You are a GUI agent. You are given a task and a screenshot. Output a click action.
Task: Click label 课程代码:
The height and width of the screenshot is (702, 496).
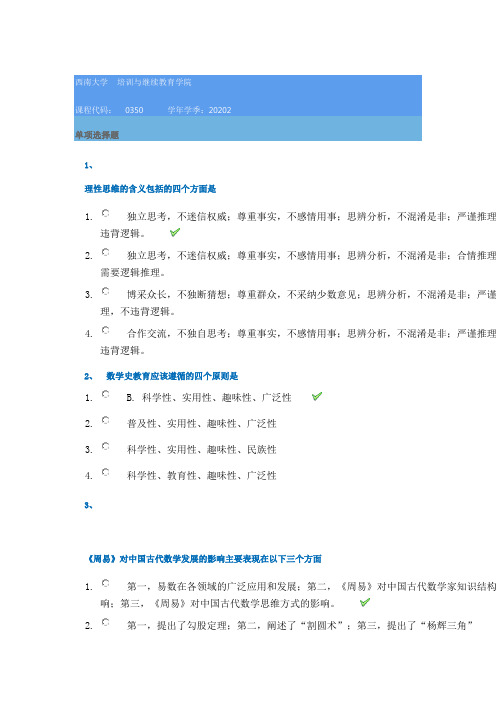(x=93, y=110)
